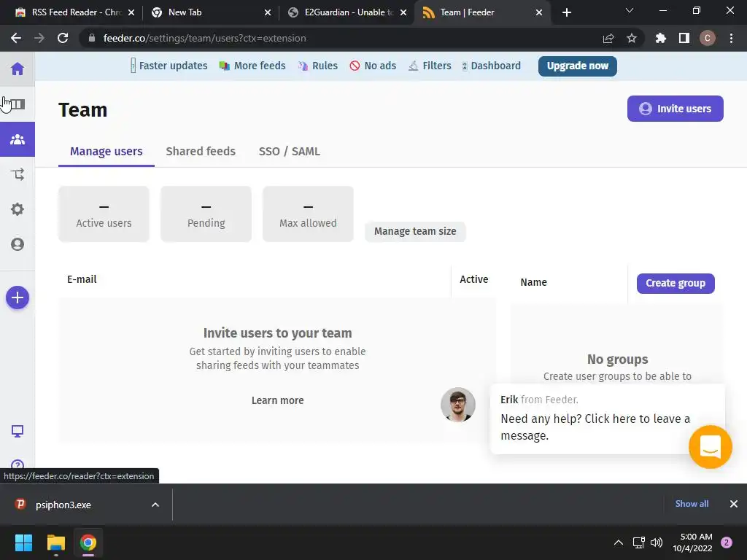This screenshot has width=747, height=560.
Task: Open the Extensions puzzle icon
Action: [661, 38]
